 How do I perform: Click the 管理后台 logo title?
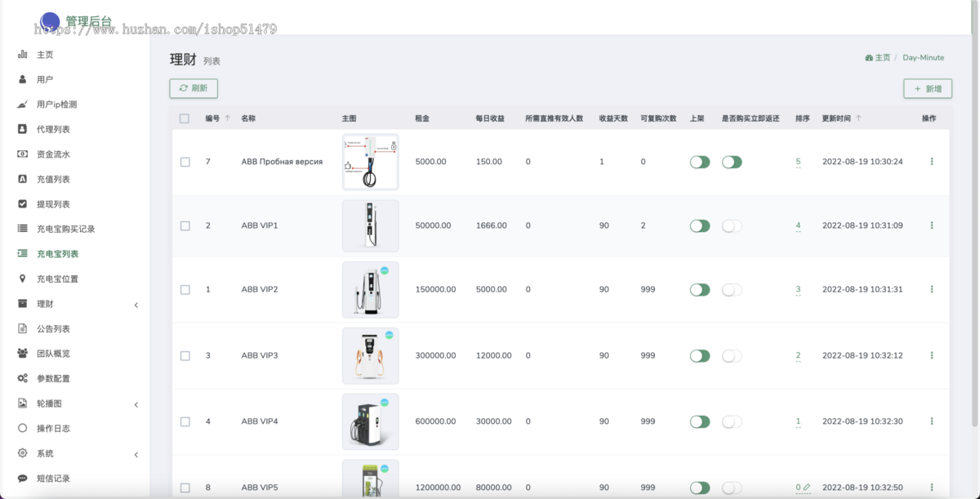click(89, 21)
